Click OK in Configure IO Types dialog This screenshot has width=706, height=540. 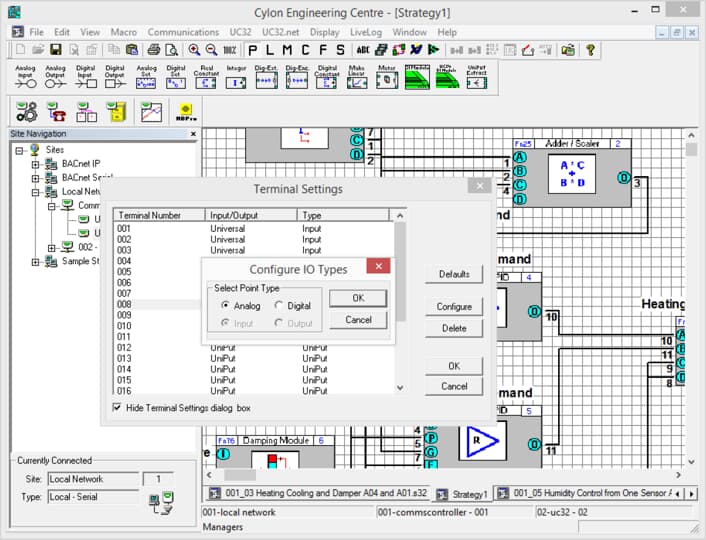[357, 298]
